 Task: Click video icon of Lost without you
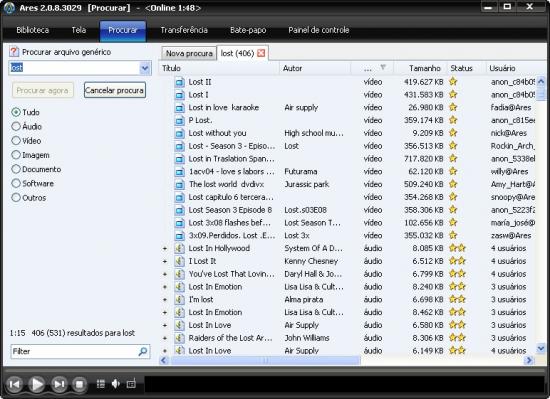(x=179, y=133)
